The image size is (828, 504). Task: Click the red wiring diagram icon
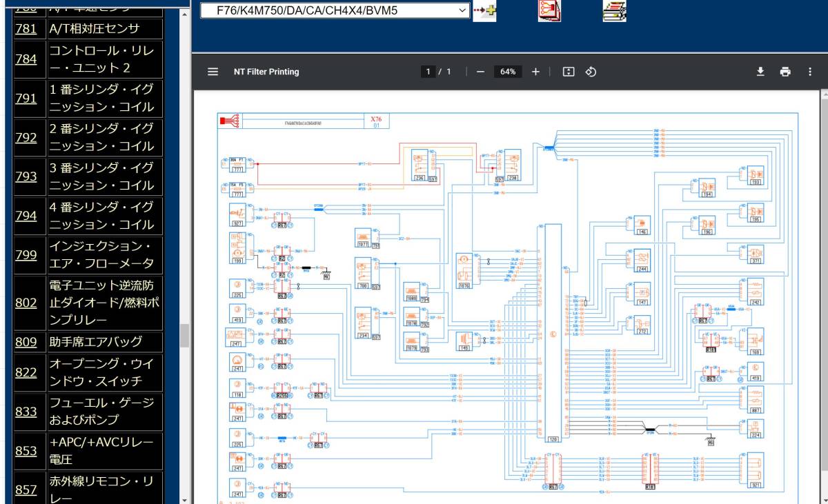coord(549,10)
